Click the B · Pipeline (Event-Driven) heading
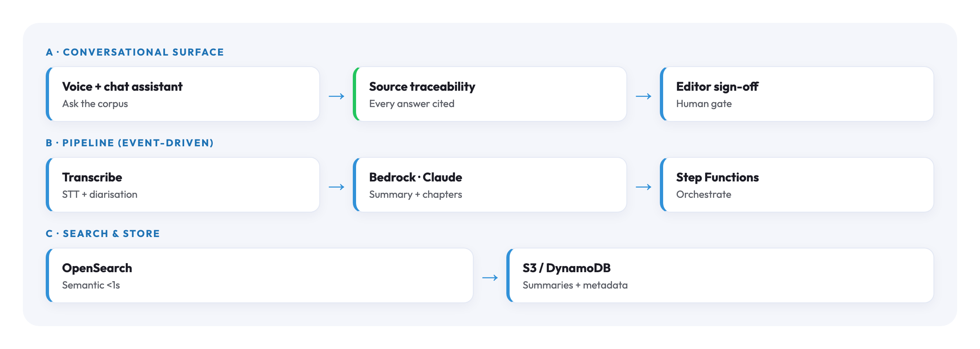Image resolution: width=980 pixels, height=349 pixels. point(130,143)
